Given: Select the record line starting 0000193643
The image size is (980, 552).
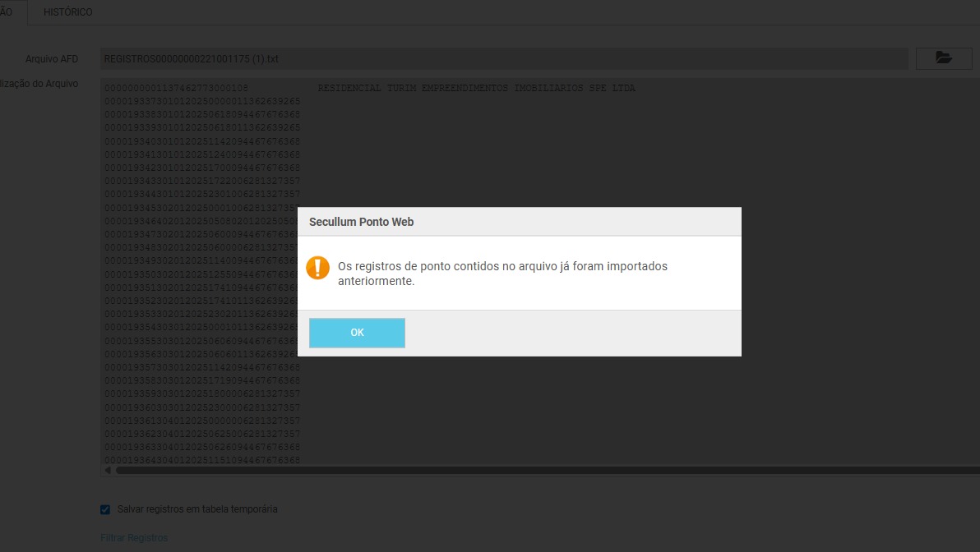Looking at the screenshot, I should (202, 459).
